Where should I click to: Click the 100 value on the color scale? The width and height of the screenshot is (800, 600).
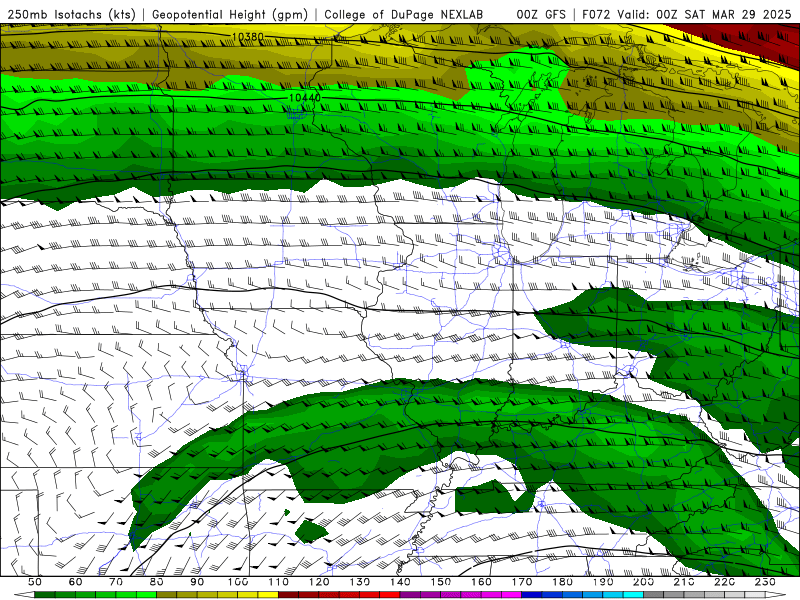tap(238, 582)
